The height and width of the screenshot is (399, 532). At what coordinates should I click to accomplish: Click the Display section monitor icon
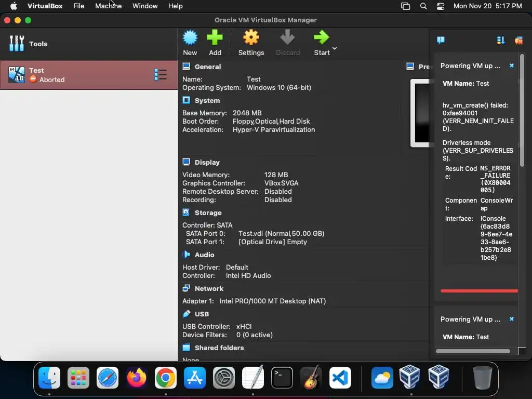coord(187,162)
